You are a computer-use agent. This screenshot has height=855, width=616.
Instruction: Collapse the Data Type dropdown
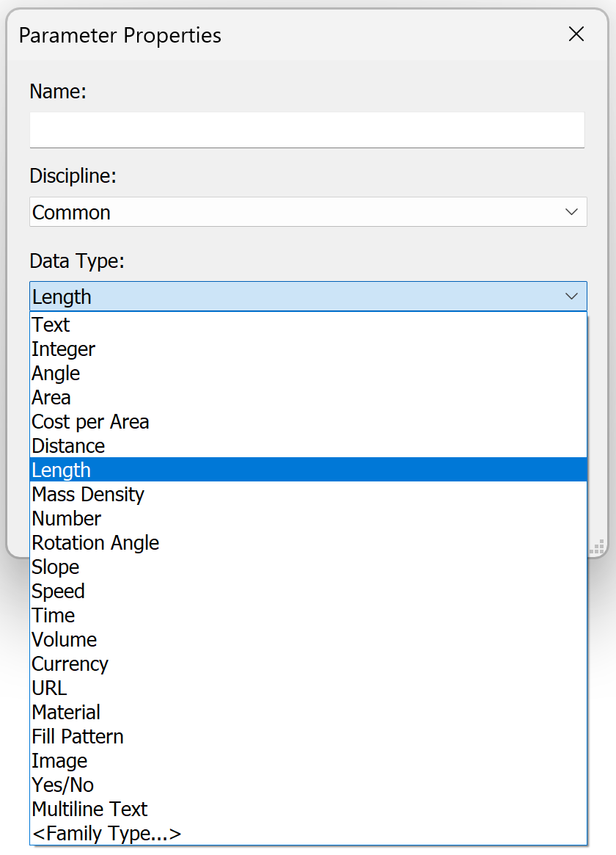tap(573, 296)
